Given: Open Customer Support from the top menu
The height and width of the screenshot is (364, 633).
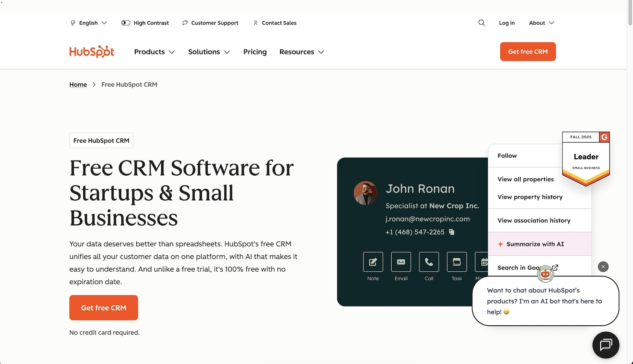Looking at the screenshot, I should 210,23.
